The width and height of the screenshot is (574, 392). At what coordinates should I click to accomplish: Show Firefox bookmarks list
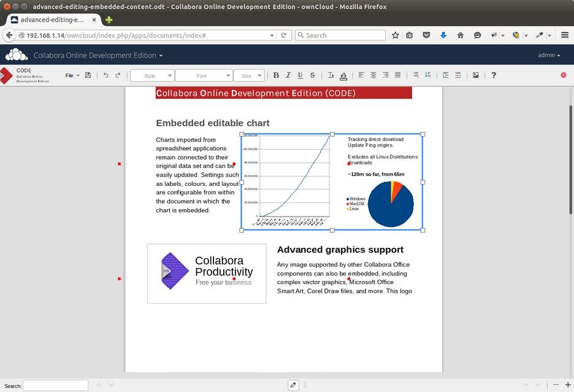pyautogui.click(x=409, y=35)
